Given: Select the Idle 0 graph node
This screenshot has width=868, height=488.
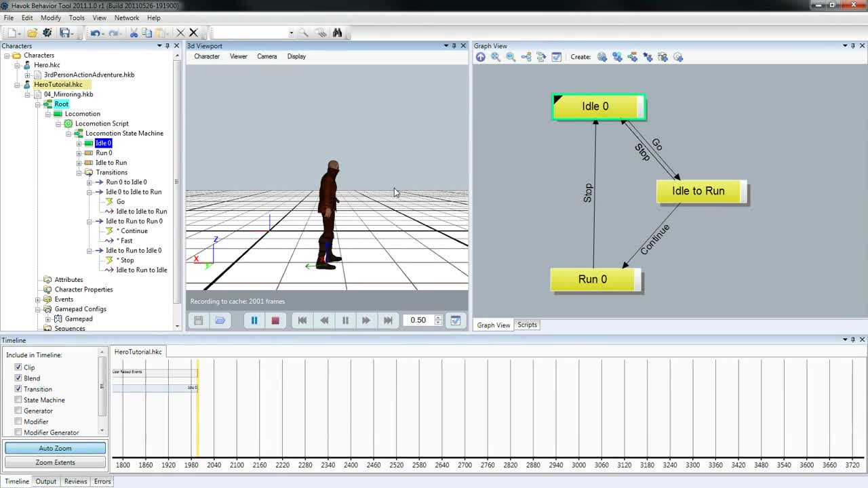Looking at the screenshot, I should (x=599, y=106).
